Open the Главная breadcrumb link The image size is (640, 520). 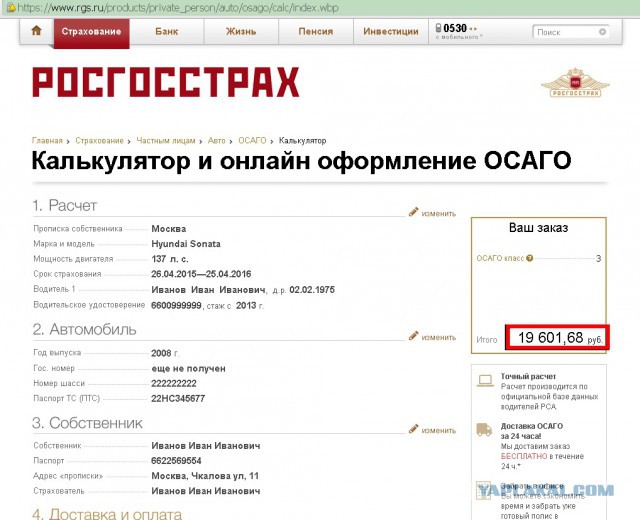47,140
